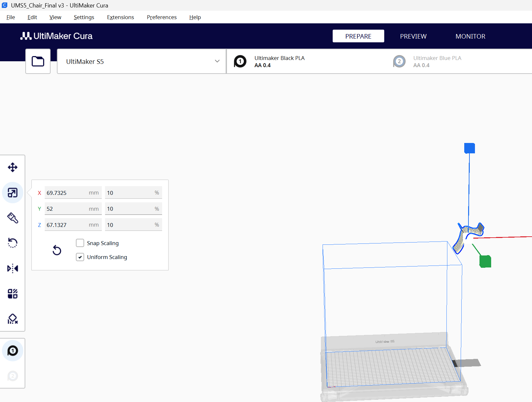Open the View menu

[55, 17]
